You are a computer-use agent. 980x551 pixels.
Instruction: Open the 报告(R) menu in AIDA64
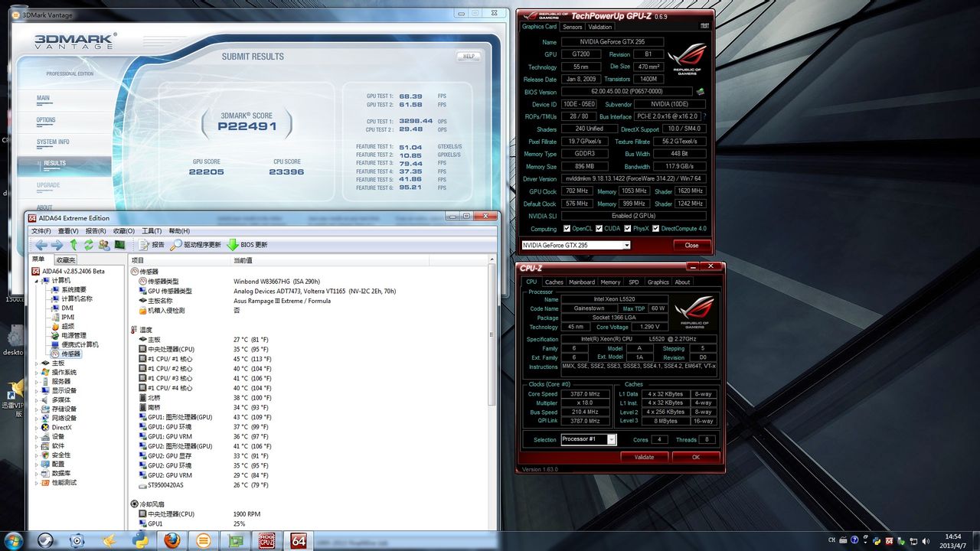(96, 231)
